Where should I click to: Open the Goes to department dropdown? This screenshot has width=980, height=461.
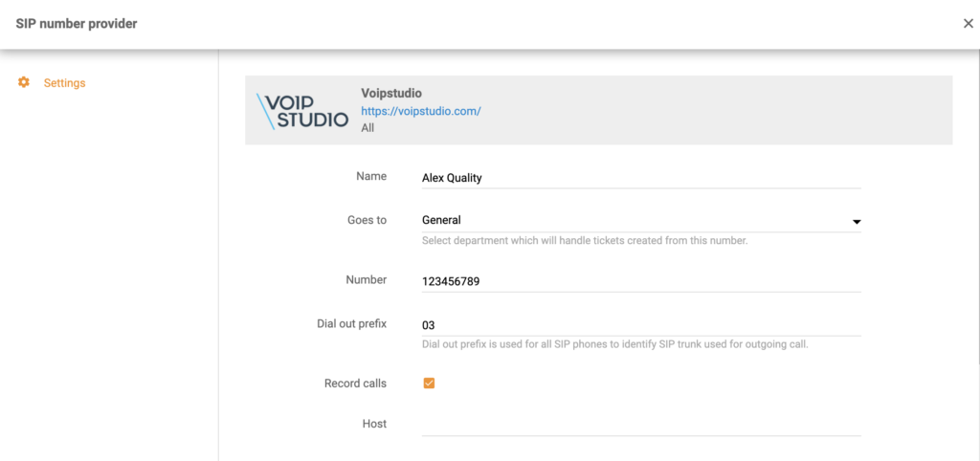point(641,221)
